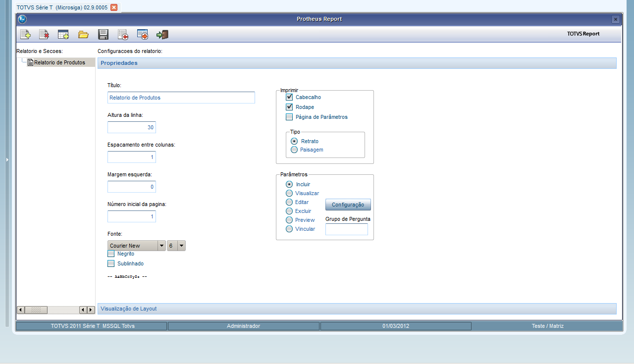
Task: Select the Retrato orientation
Action: pyautogui.click(x=294, y=141)
